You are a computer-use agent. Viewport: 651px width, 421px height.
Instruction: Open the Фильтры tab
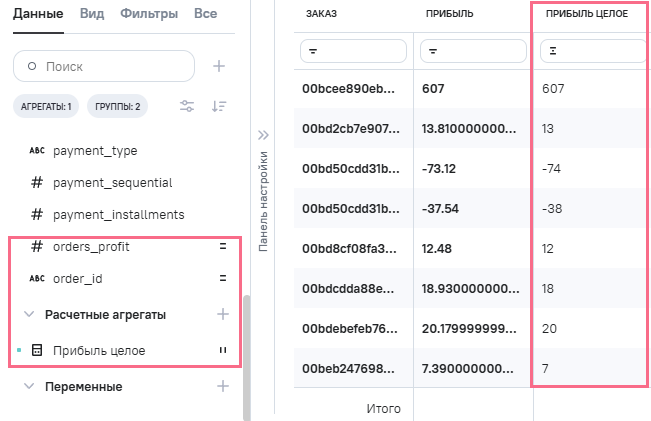(149, 14)
